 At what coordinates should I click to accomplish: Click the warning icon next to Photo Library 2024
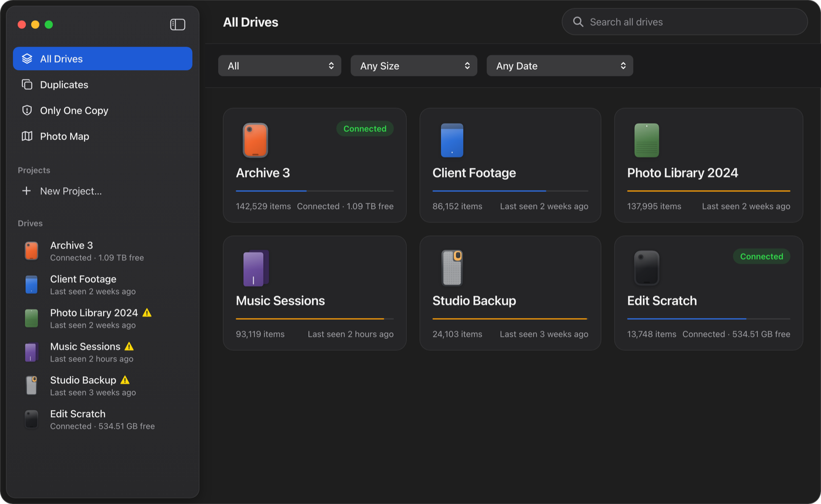[x=147, y=313]
